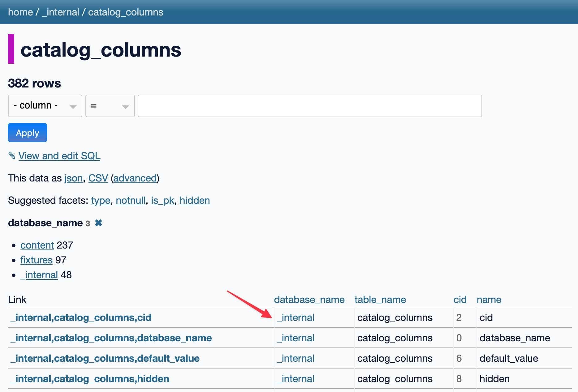This screenshot has height=392, width=578.
Task: Sort by the table_name column header
Action: pyautogui.click(x=380, y=300)
